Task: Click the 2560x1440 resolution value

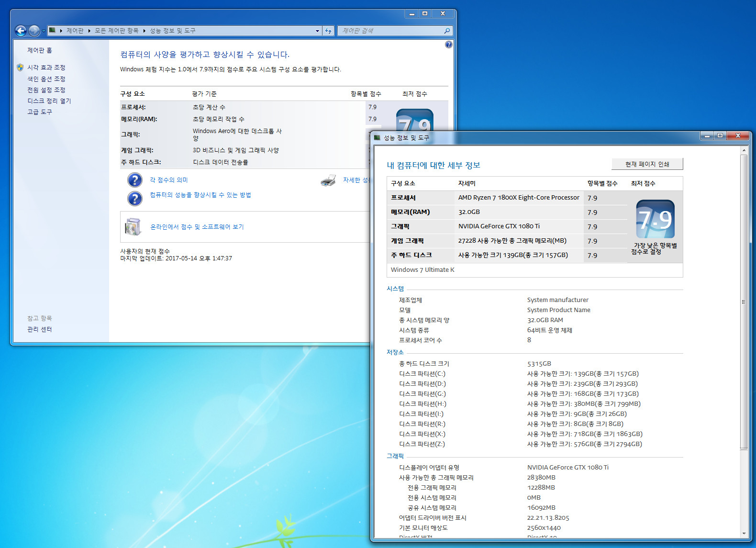Action: [544, 528]
